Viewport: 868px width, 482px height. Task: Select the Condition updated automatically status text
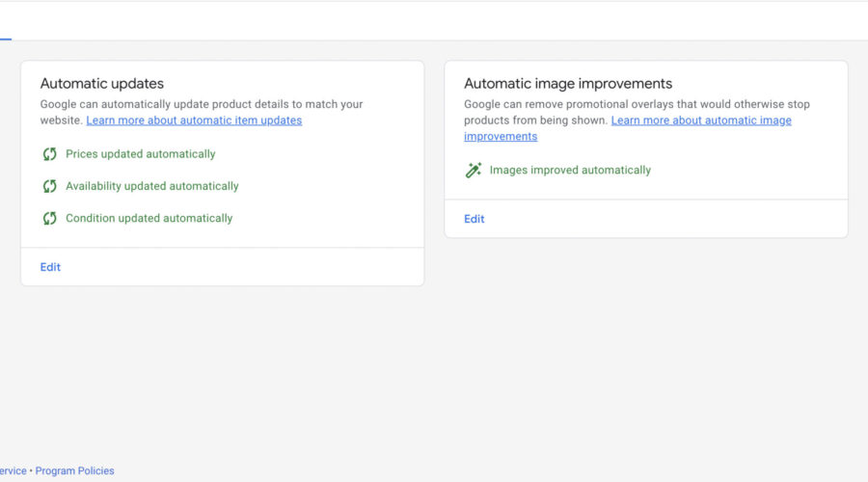pyautogui.click(x=149, y=219)
